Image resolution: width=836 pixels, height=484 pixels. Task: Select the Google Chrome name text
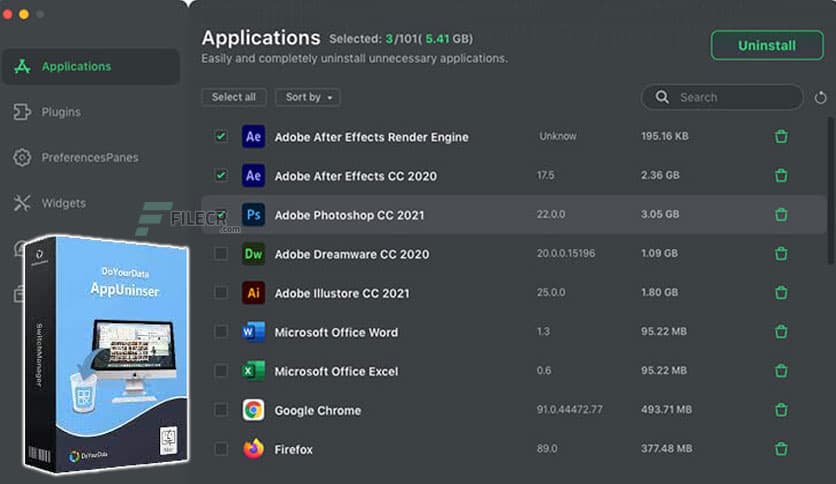tap(318, 410)
